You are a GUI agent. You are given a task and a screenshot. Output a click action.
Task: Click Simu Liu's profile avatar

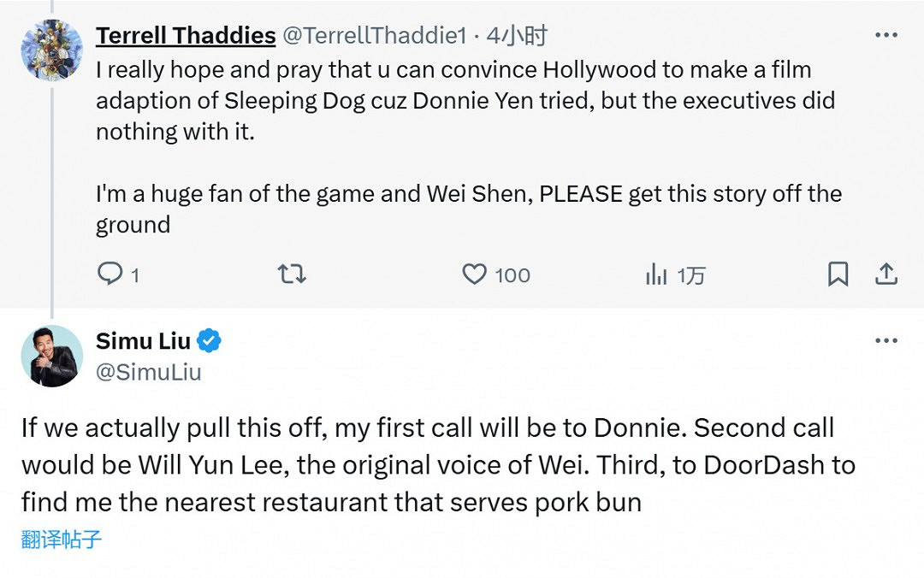(x=52, y=357)
